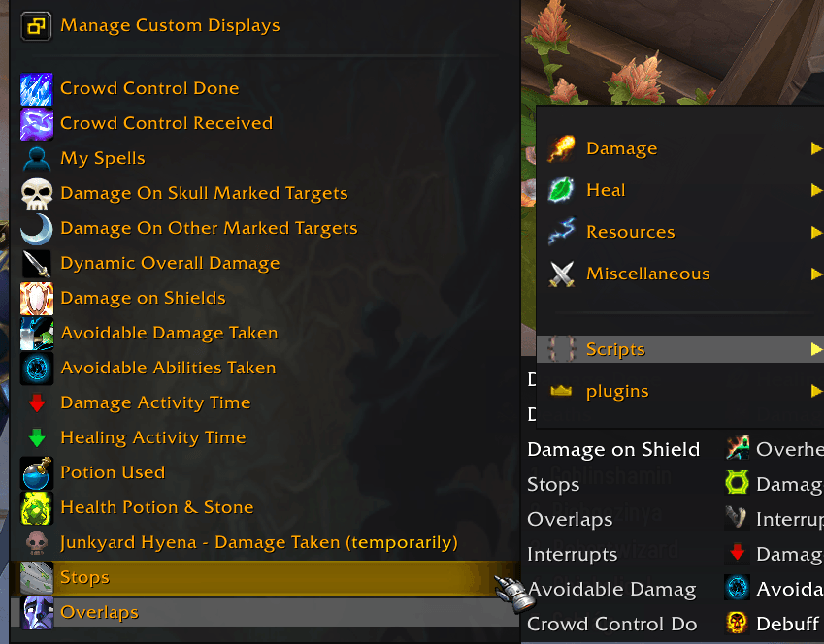This screenshot has width=824, height=644.
Task: Click the green leaf Heal icon
Action: pyautogui.click(x=561, y=190)
